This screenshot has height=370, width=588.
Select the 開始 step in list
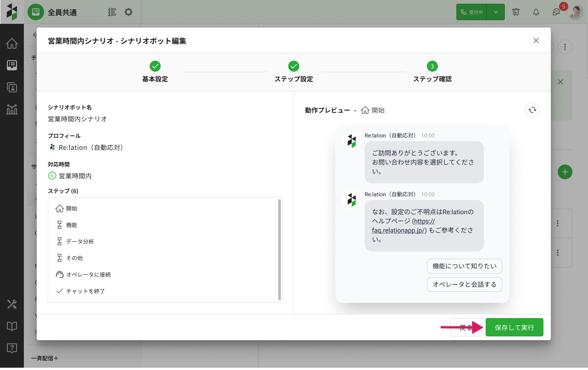[x=72, y=209]
